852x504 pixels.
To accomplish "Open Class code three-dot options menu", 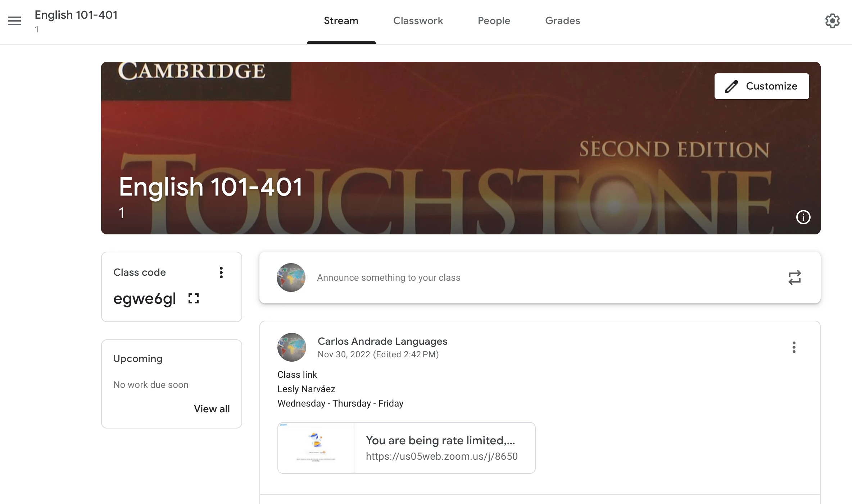I will [x=221, y=272].
